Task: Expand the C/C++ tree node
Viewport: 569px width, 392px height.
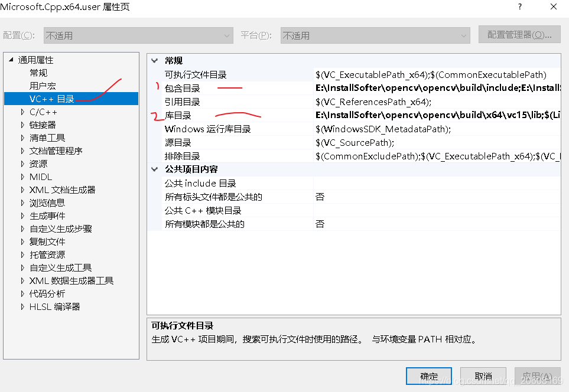Action: pos(24,112)
